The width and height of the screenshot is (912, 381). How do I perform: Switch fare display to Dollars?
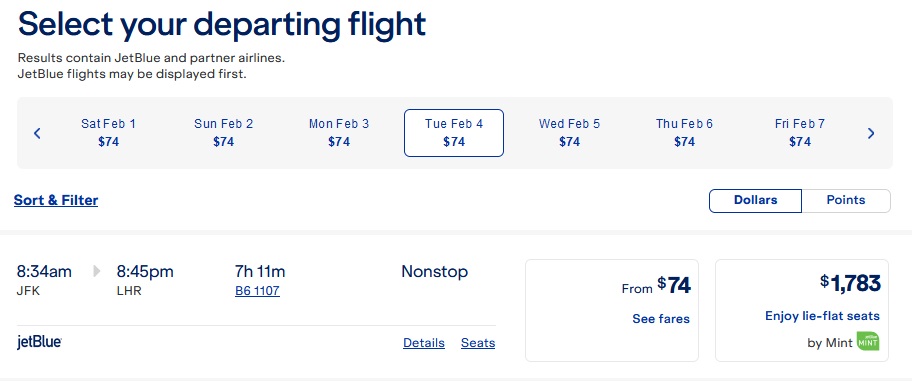point(755,200)
